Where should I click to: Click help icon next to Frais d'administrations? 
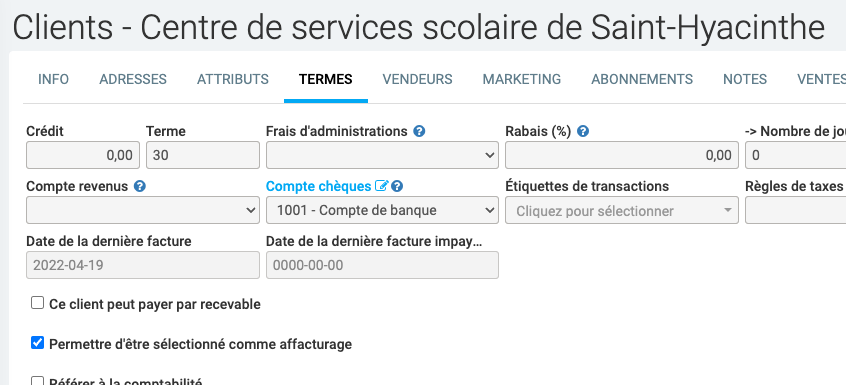pos(419,131)
